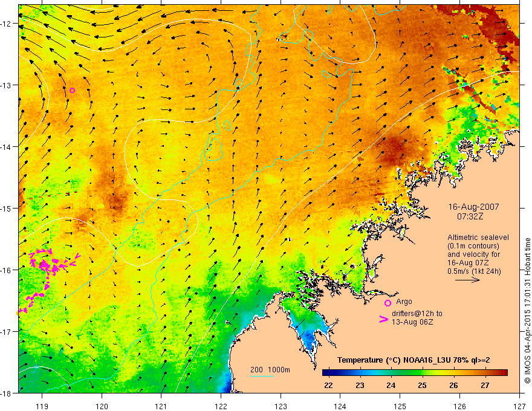Click the magenta drifters legend arrowhead

click(383, 319)
